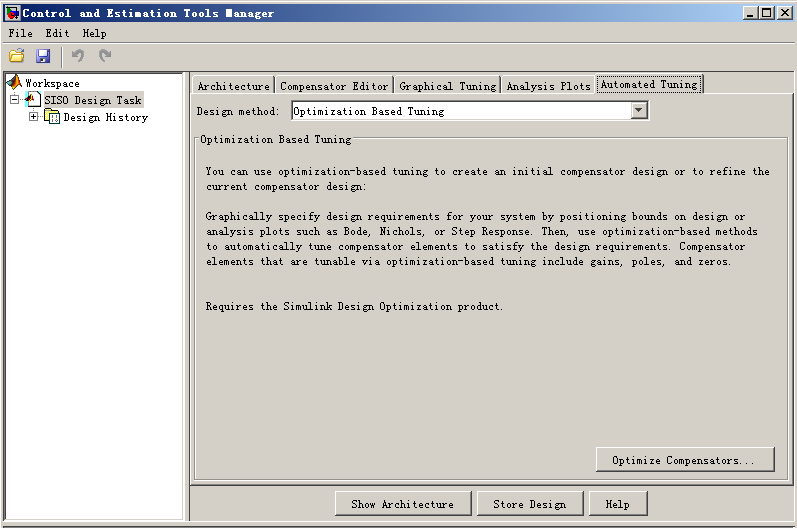Click the MATLAB Workspace icon in tree
The image size is (797, 528).
coord(14,82)
